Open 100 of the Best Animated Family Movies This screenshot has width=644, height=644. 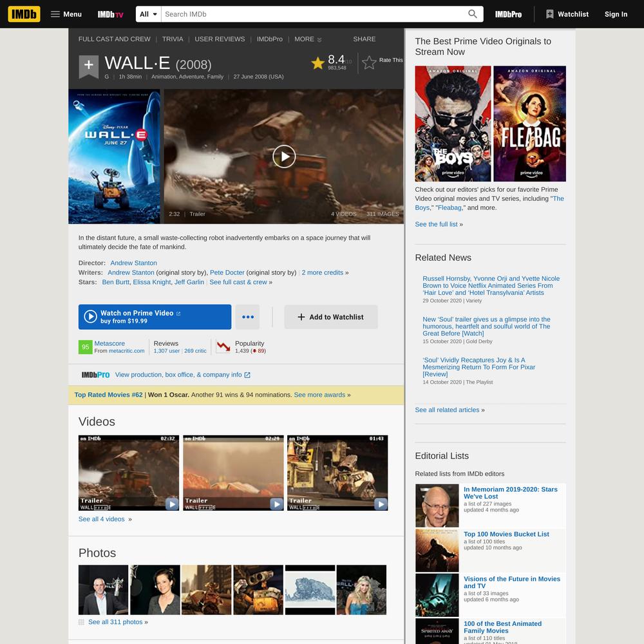click(x=503, y=627)
